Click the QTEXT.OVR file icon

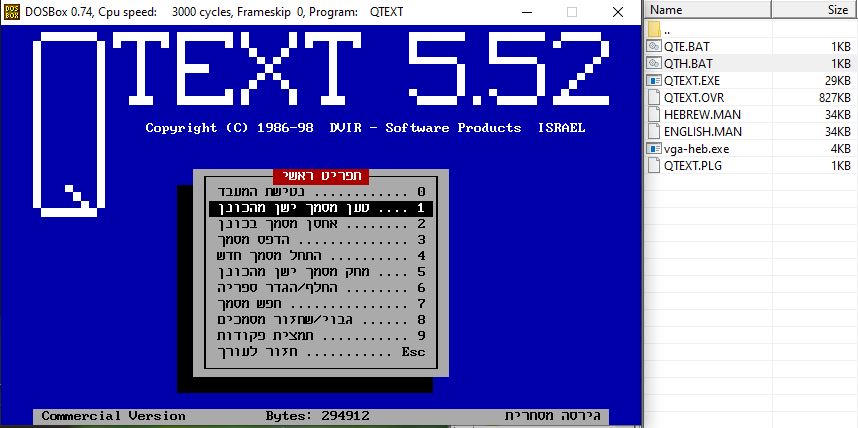tap(653, 97)
